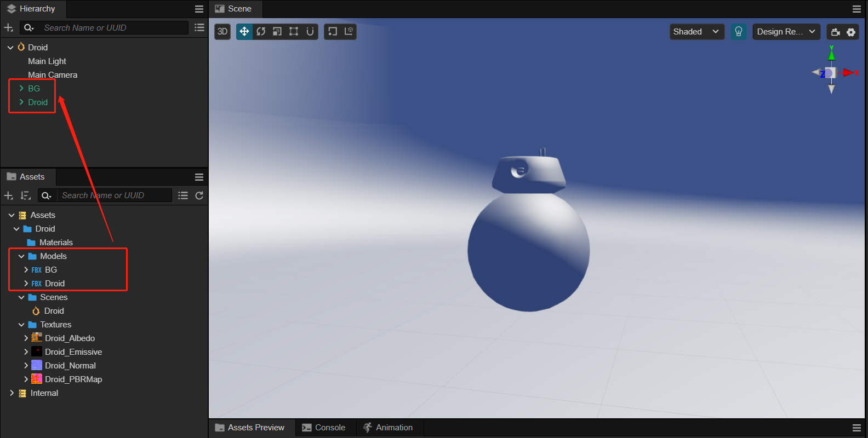The height and width of the screenshot is (438, 868).
Task: Open scene view gear settings
Action: [x=851, y=32]
